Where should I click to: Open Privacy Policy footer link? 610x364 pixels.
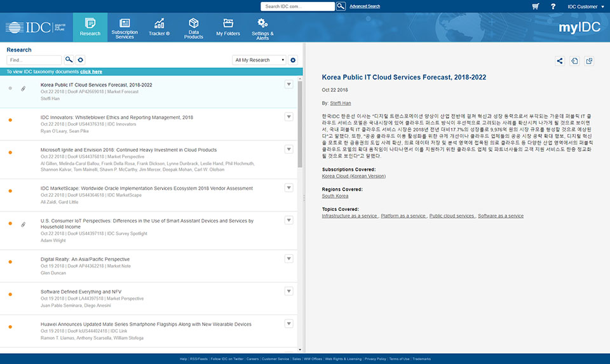(x=376, y=359)
